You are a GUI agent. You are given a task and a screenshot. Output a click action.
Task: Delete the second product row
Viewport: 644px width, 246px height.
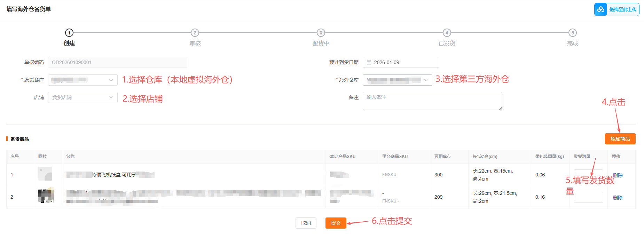pos(618,198)
